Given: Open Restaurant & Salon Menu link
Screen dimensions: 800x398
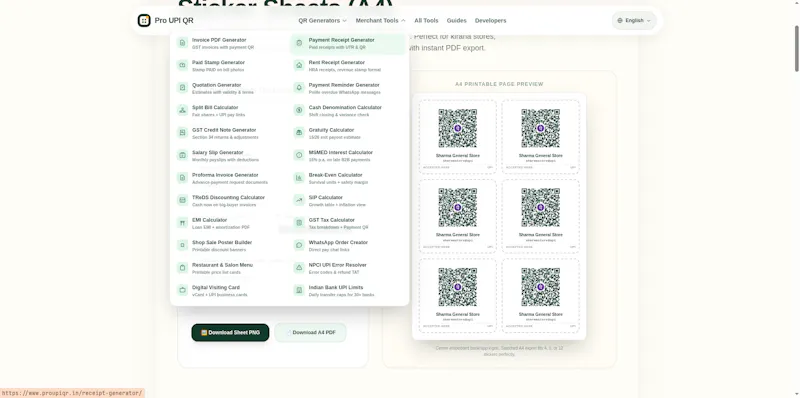Looking at the screenshot, I should [231, 268].
